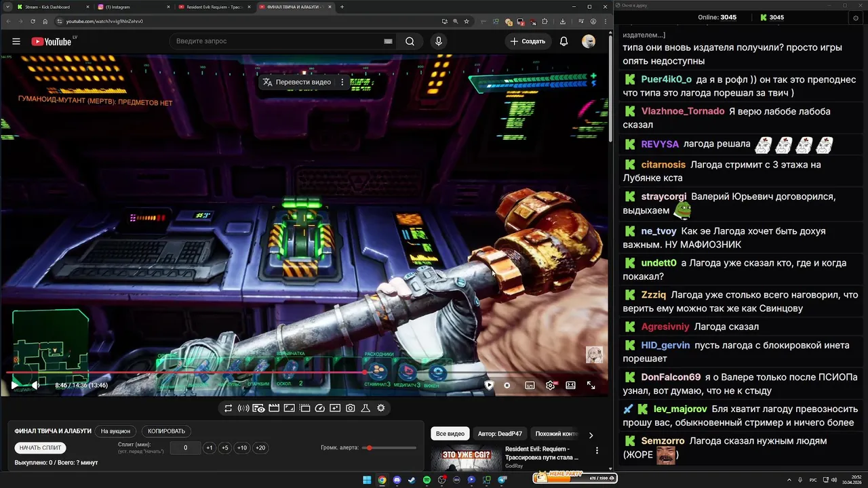Toggle video subtitles
Viewport: 868px width, 488px height.
(x=530, y=385)
